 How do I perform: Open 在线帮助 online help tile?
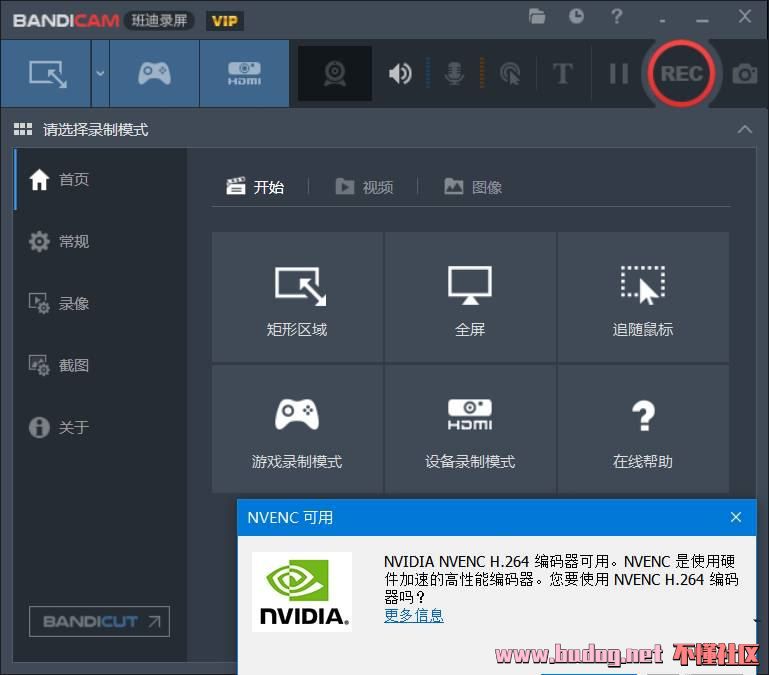coord(642,429)
